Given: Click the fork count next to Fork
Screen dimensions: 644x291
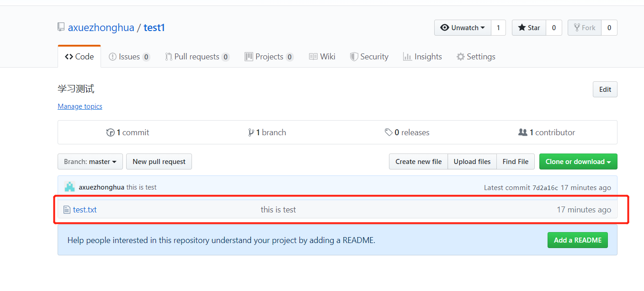Looking at the screenshot, I should pyautogui.click(x=609, y=28).
